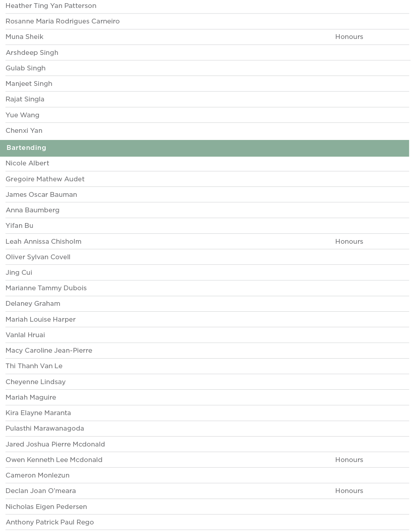The height and width of the screenshot is (532, 412).
Task: Select the Pulasthi Marawanagoda row
Action: pos(45,429)
